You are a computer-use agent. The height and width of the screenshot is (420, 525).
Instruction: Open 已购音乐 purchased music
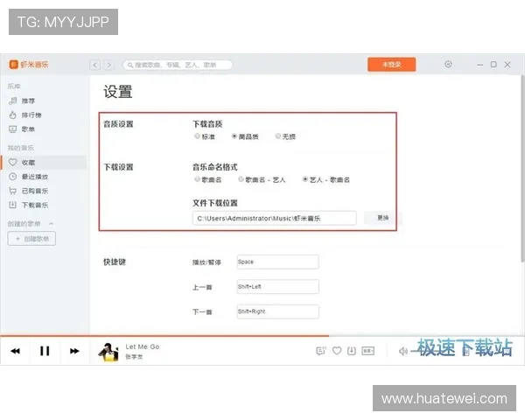[x=35, y=191]
